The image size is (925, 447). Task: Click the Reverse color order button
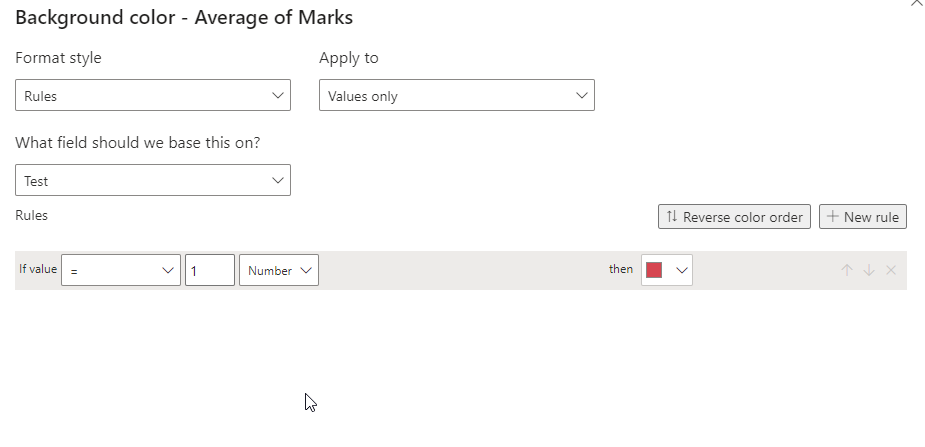[734, 216]
